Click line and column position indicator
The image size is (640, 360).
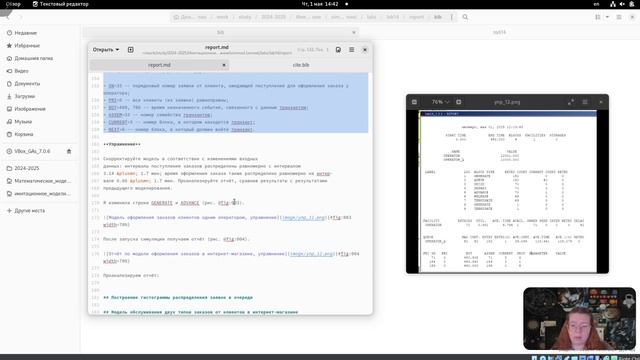tap(313, 49)
